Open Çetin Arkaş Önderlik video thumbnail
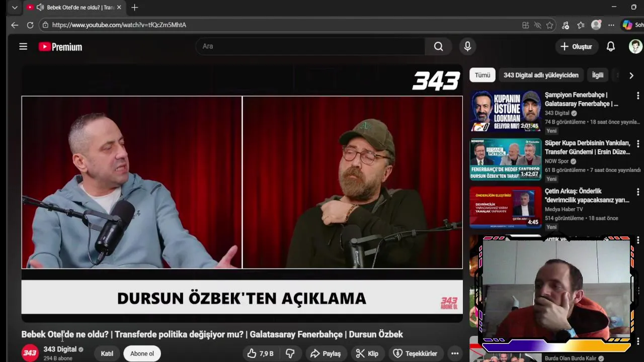644x362 pixels. click(506, 208)
